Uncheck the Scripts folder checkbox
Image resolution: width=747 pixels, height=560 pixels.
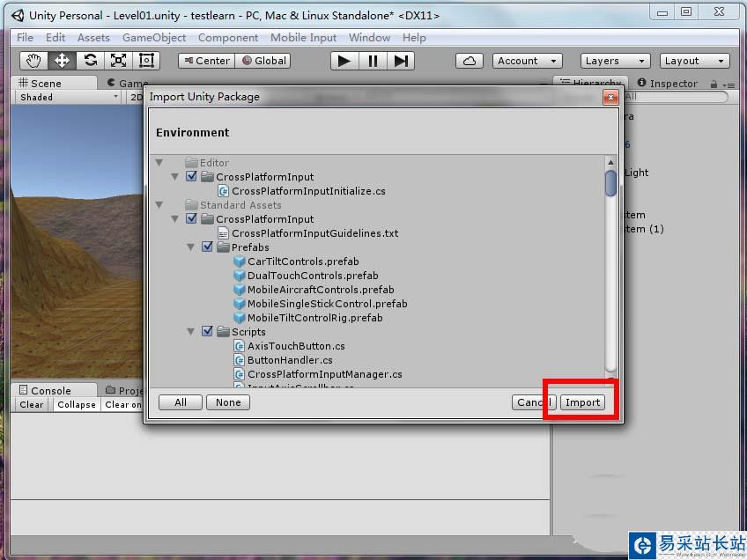(207, 331)
